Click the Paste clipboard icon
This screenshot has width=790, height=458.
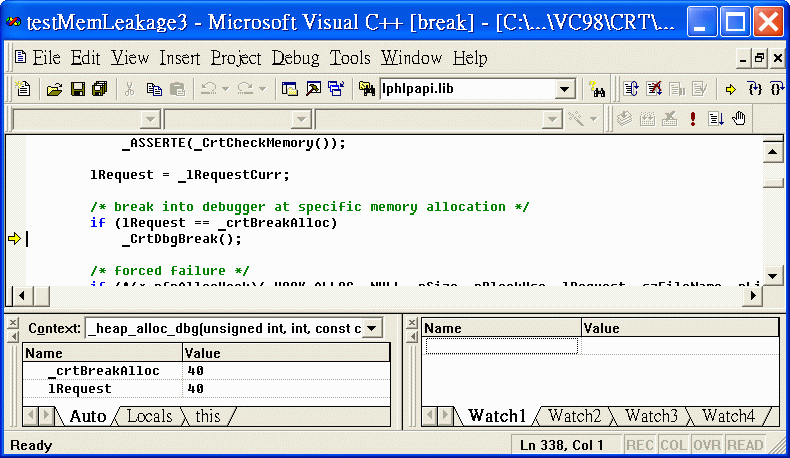pyautogui.click(x=177, y=90)
